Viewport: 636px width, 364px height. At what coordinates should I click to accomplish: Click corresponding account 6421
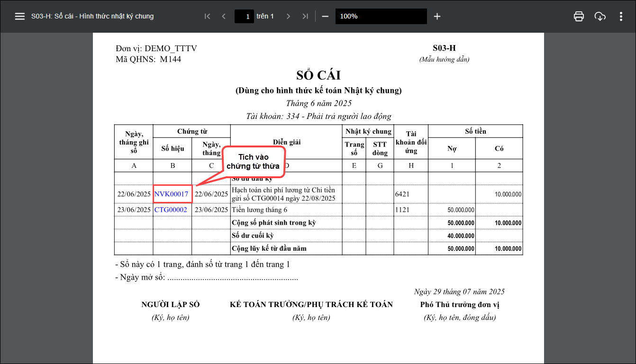point(402,194)
